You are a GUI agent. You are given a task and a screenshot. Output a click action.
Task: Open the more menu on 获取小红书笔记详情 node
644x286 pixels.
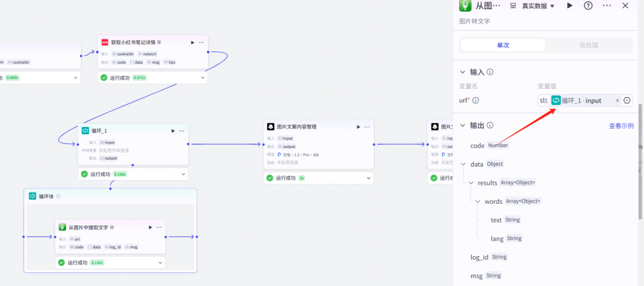[x=202, y=42]
